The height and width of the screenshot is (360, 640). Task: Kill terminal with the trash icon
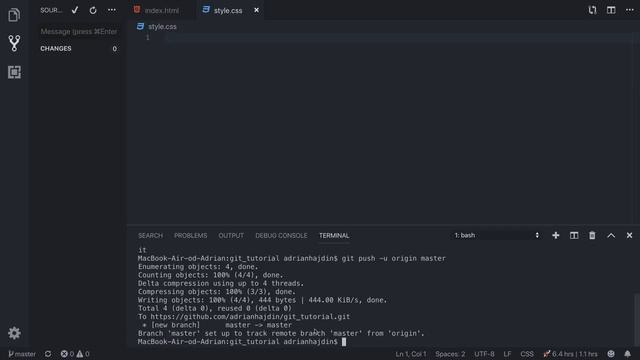[x=592, y=236]
